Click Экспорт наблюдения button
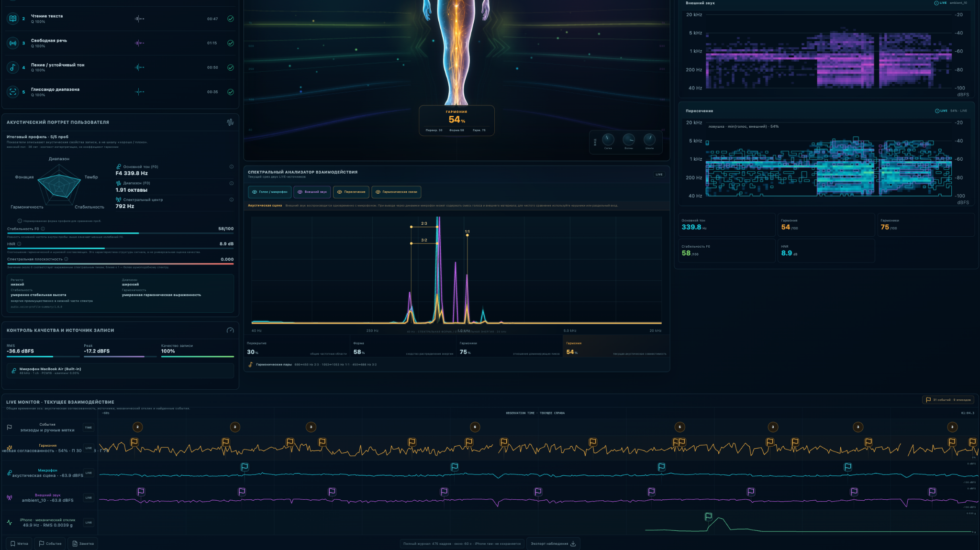 coord(553,543)
